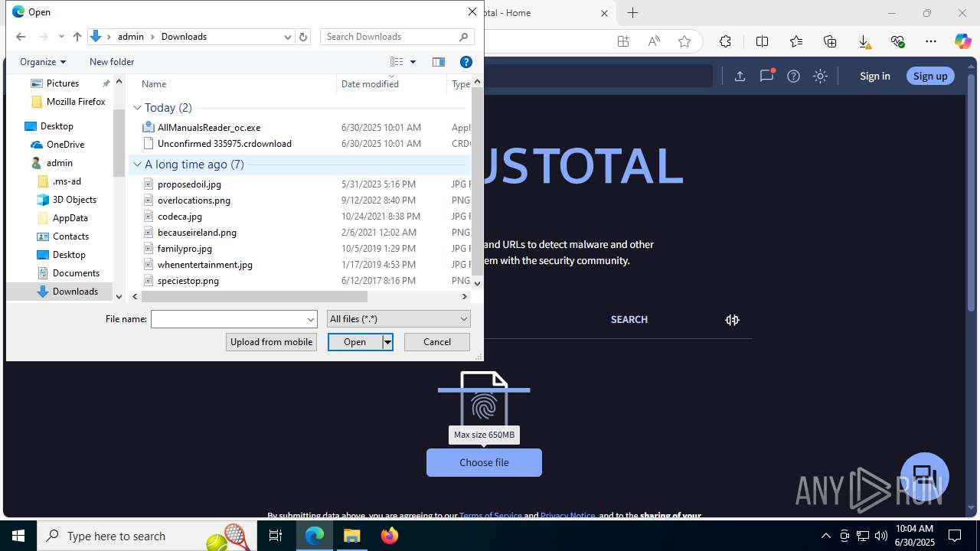
Task: Open File Explorer from the taskbar
Action: tap(351, 536)
